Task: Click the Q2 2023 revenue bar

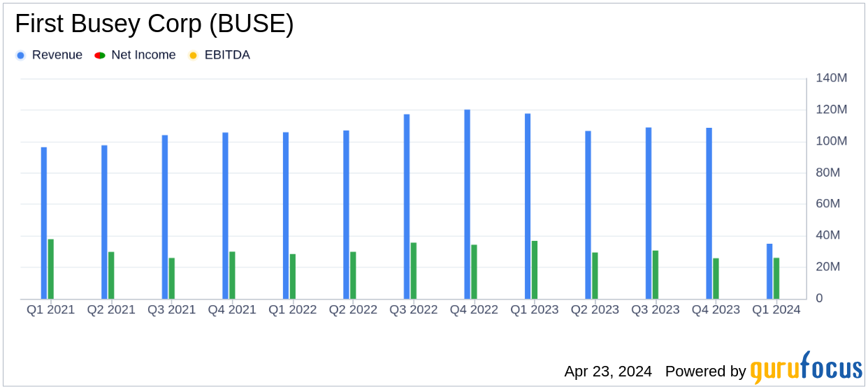Action: pyautogui.click(x=588, y=215)
